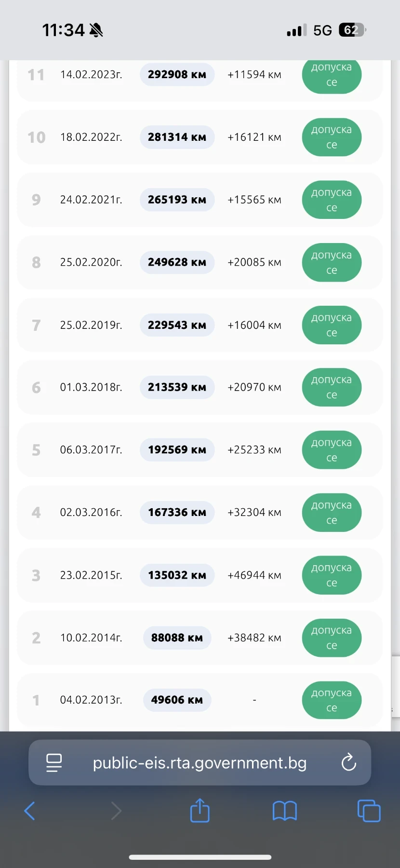
Task: Open the Safari share sheet icon
Action: point(200,810)
